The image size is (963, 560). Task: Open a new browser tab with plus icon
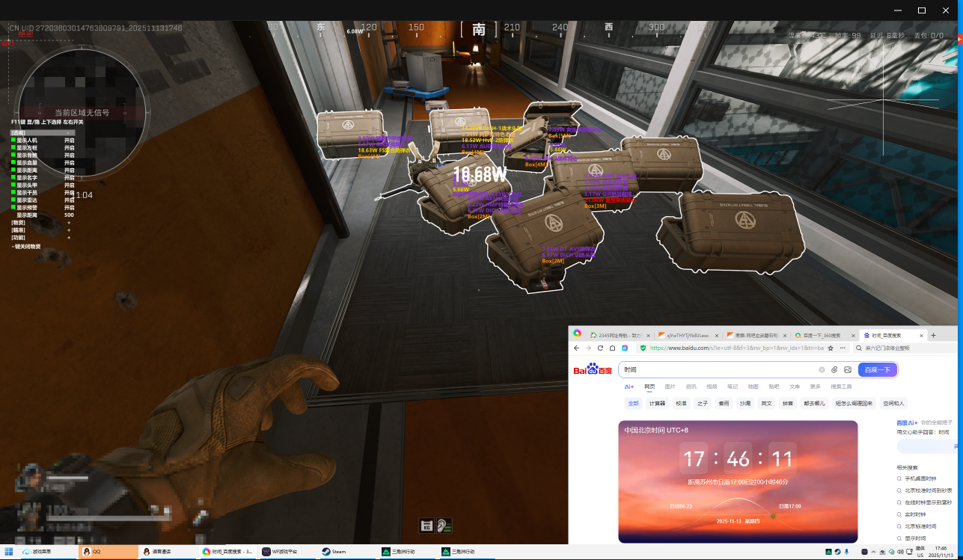(932, 335)
